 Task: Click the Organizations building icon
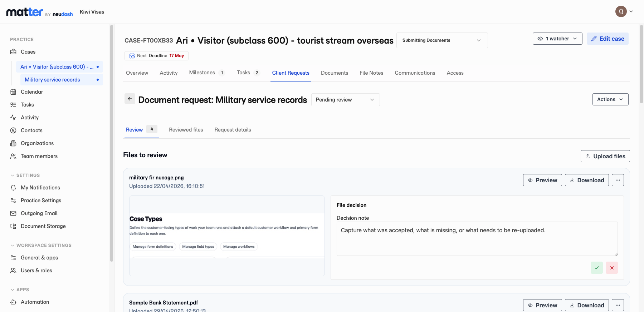tap(13, 143)
